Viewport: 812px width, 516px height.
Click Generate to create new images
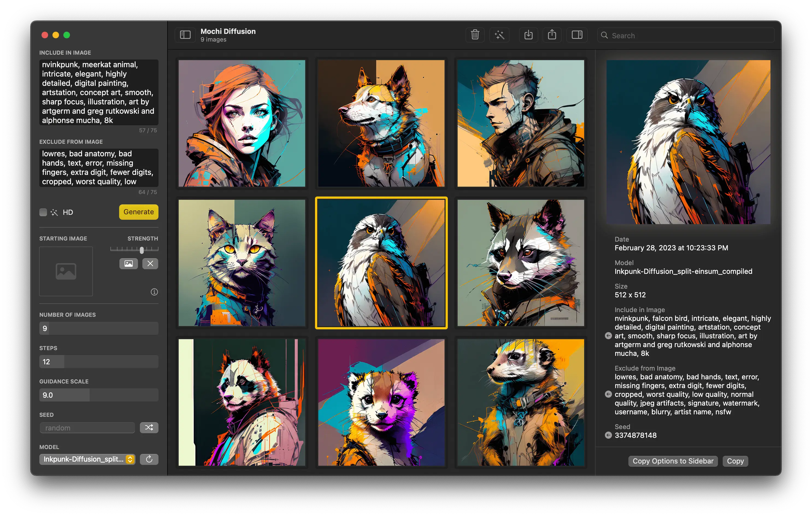point(138,212)
